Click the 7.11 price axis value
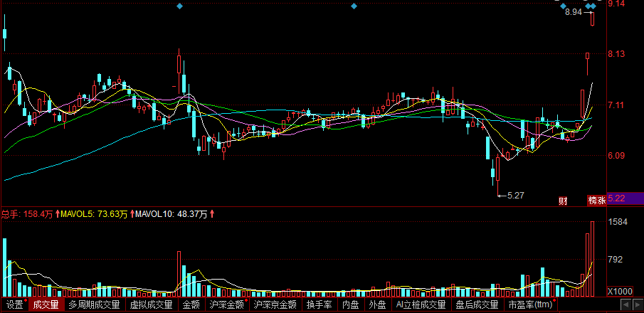Image resolution: width=644 pixels, height=313 pixels. click(x=616, y=105)
